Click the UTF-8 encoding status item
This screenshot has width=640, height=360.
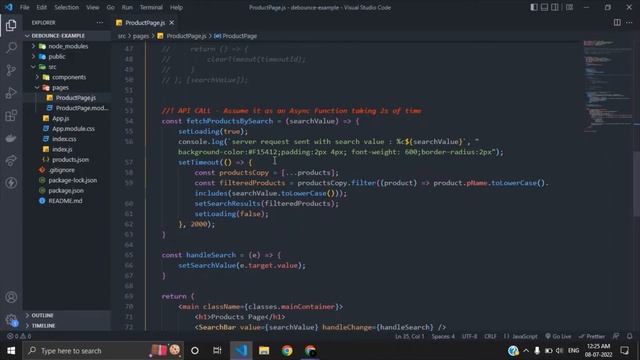[x=469, y=336]
